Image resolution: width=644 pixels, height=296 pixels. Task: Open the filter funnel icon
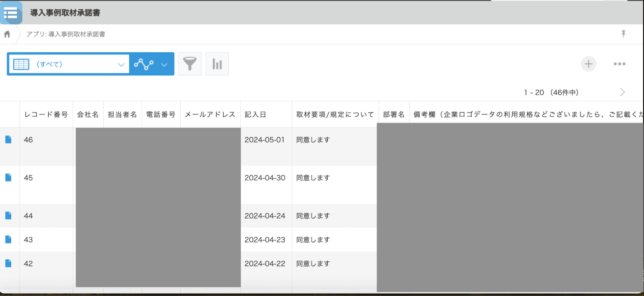pyautogui.click(x=190, y=64)
